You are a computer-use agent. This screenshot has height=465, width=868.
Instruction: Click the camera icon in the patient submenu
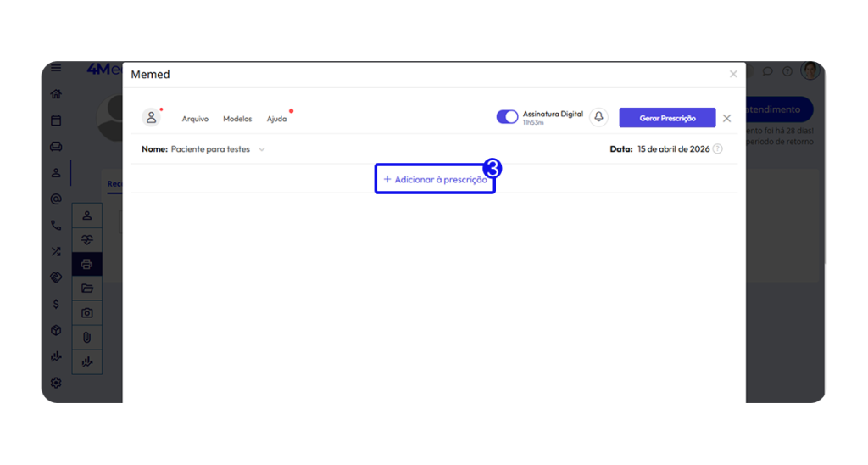[x=86, y=313]
